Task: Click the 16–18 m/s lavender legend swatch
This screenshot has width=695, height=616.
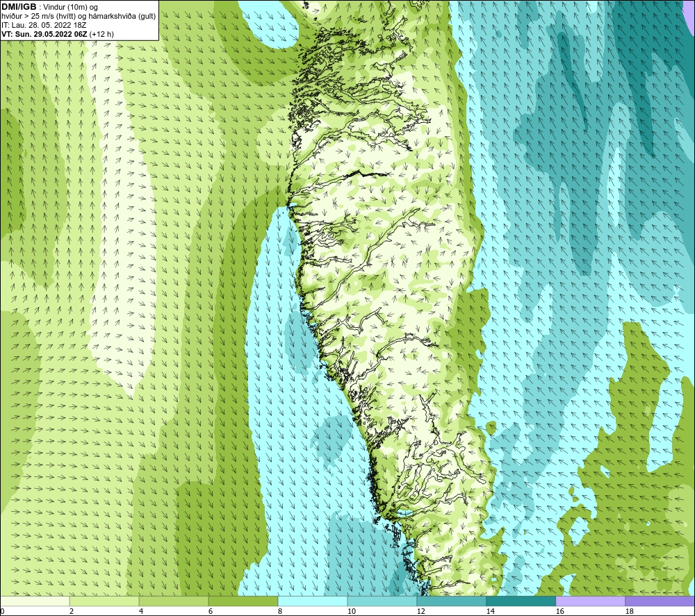Action: 590,601
